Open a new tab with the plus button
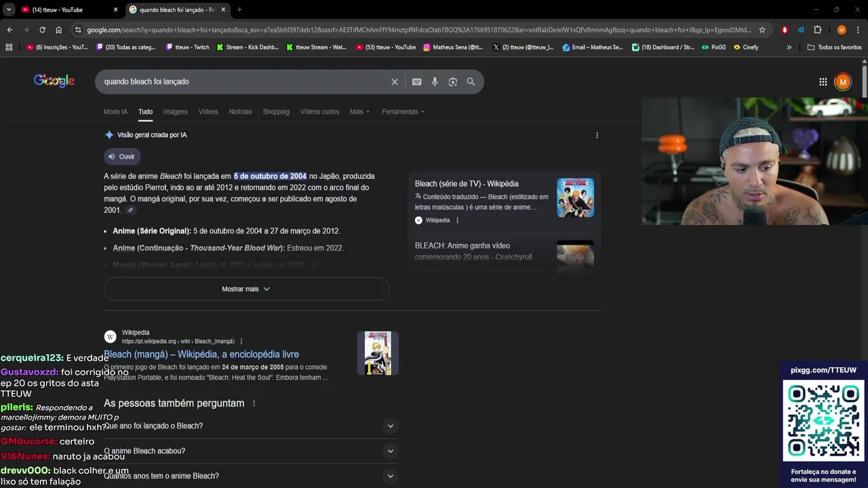This screenshot has height=488, width=868. click(239, 9)
